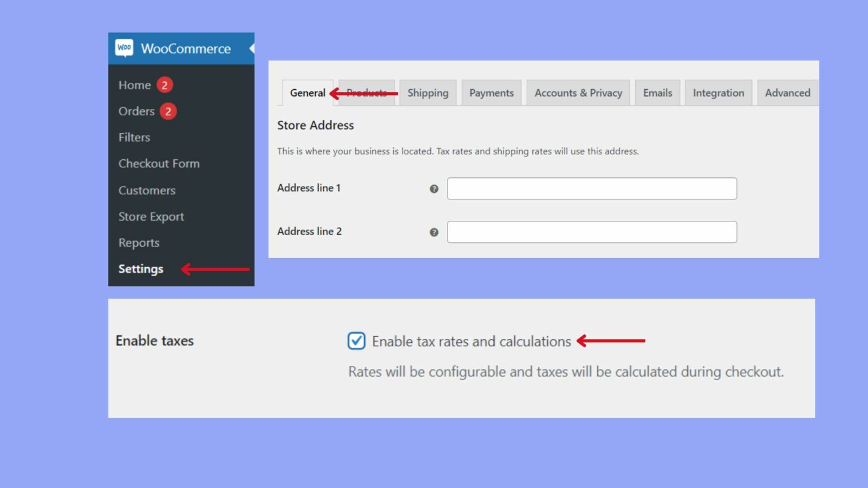Image resolution: width=868 pixels, height=488 pixels.
Task: Click the Orders notification badge
Action: pos(168,111)
